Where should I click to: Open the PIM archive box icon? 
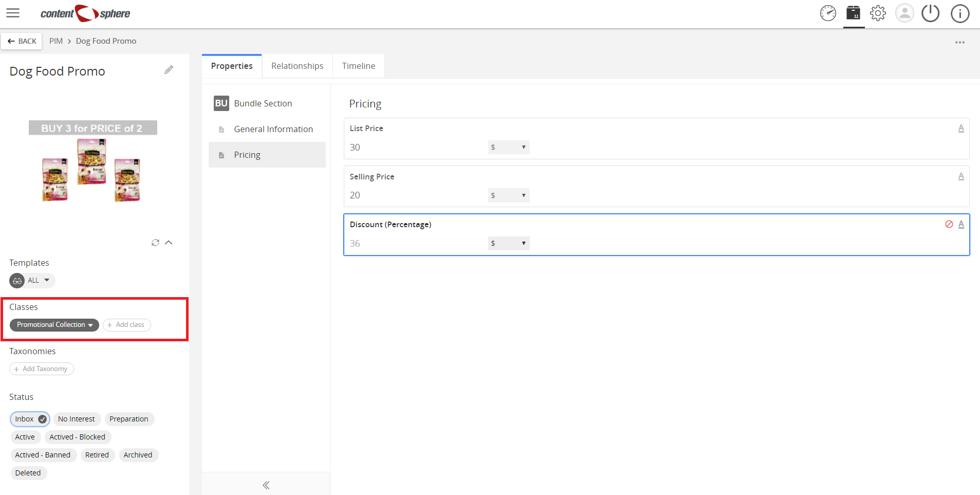(x=854, y=13)
